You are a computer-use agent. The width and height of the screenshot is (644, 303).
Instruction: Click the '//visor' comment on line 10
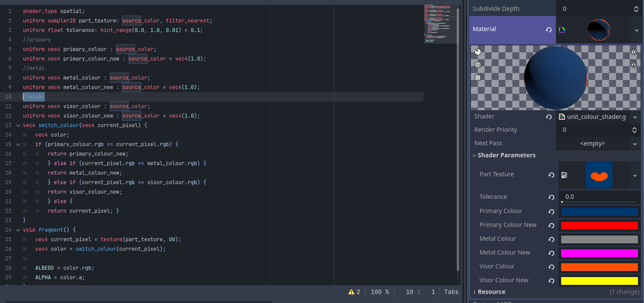pyautogui.click(x=34, y=97)
